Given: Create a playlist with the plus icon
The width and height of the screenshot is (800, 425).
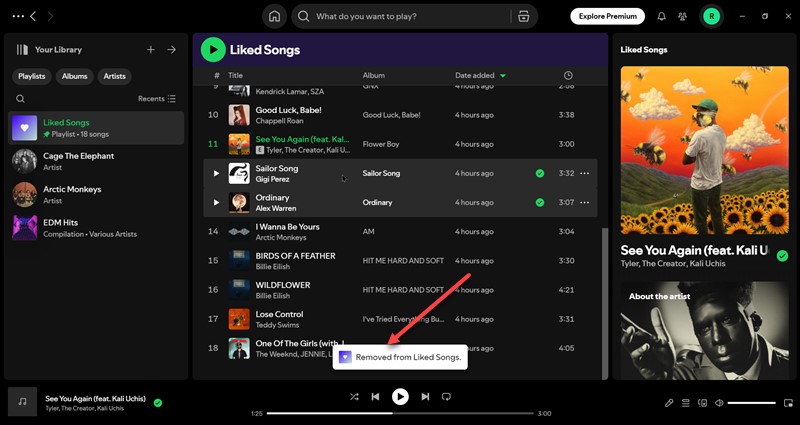Looking at the screenshot, I should pos(151,49).
